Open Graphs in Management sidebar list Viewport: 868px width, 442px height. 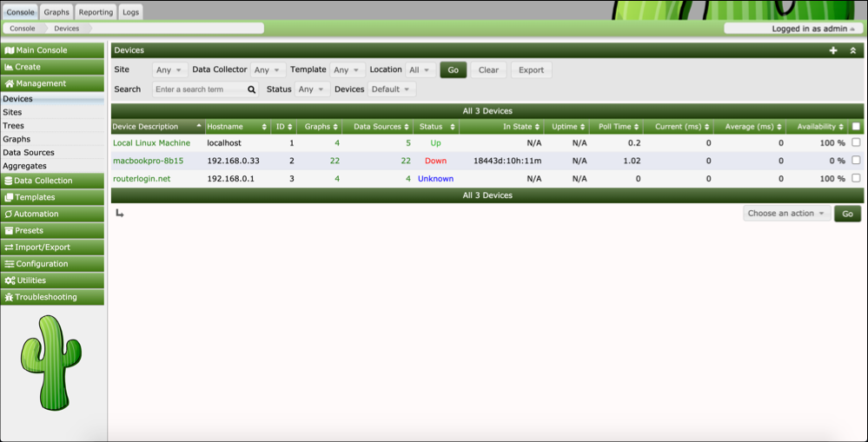coord(52,139)
